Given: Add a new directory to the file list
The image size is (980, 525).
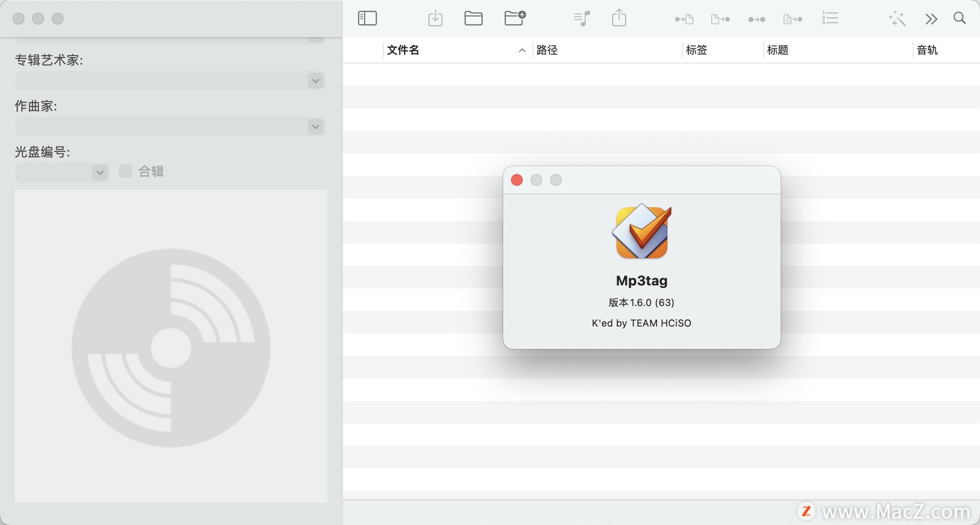Looking at the screenshot, I should coord(514,18).
